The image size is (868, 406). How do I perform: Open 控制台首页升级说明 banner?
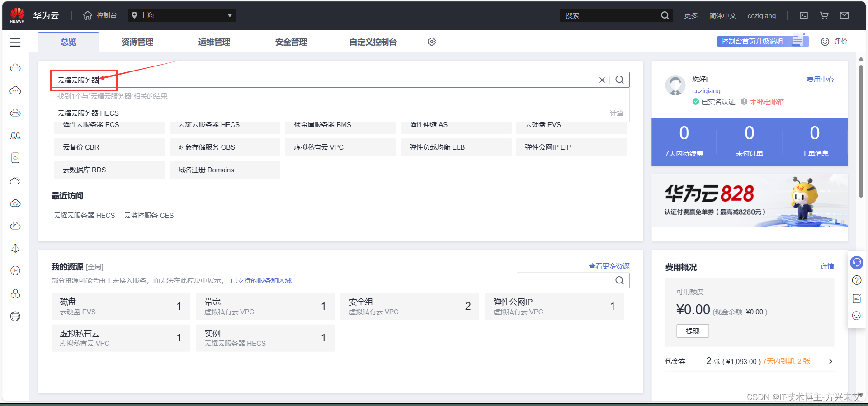coord(762,41)
